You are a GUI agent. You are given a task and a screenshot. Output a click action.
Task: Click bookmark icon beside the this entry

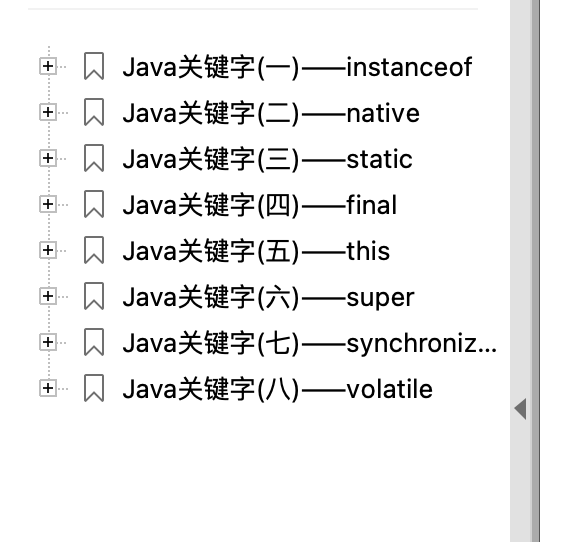(94, 250)
